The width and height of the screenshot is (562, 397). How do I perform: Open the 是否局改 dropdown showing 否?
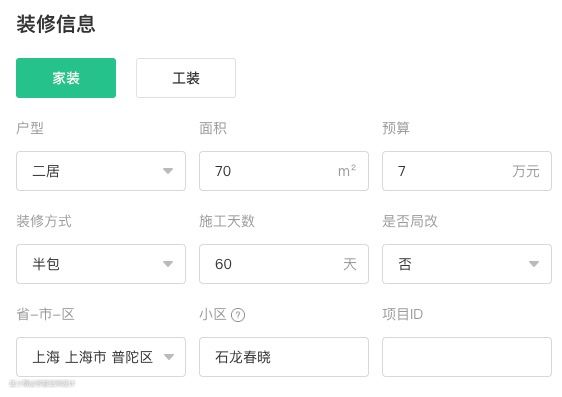(x=467, y=264)
